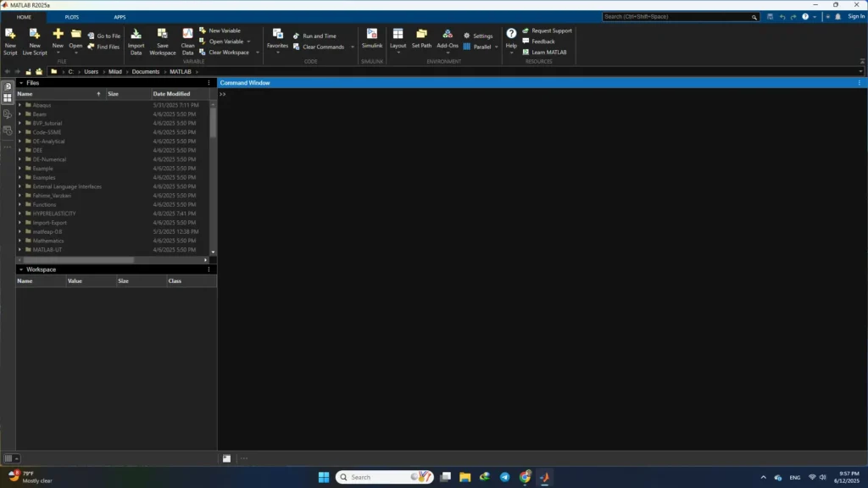Click Request Support

click(x=547, y=30)
